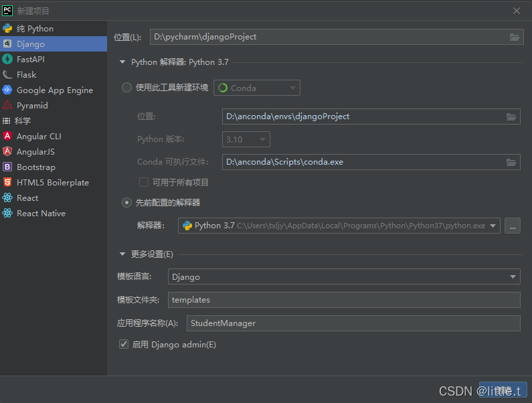The image size is (532, 403).
Task: Click the conda environment 位置 path field
Action: pyautogui.click(x=371, y=116)
